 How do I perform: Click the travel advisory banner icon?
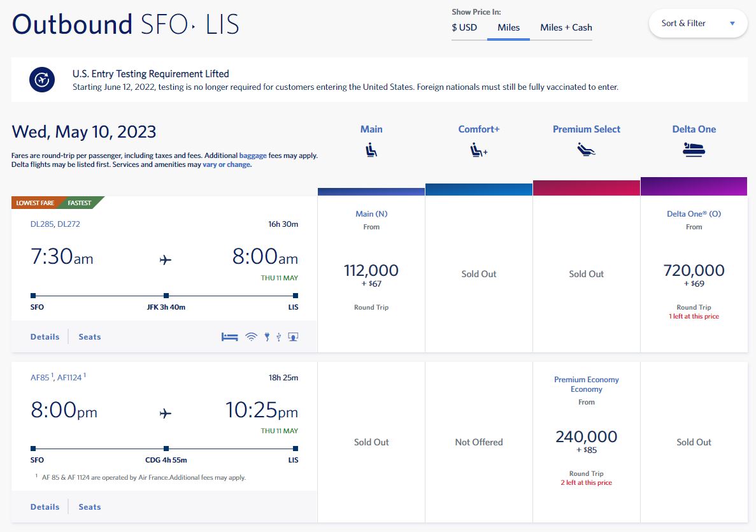coord(41,80)
